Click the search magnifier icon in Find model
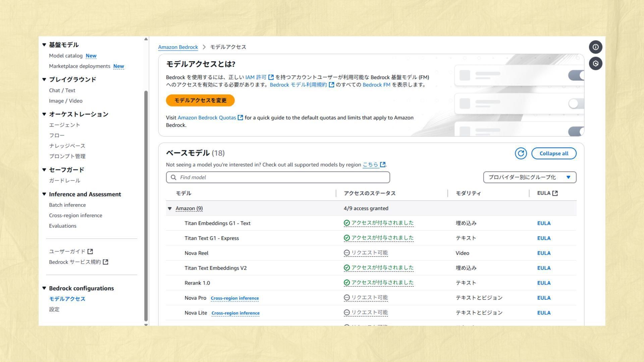Image resolution: width=644 pixels, height=362 pixels. point(173,177)
